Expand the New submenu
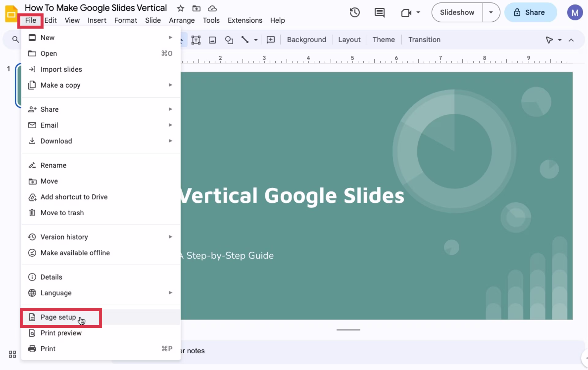Viewport: 588px width, 370px height. 170,37
